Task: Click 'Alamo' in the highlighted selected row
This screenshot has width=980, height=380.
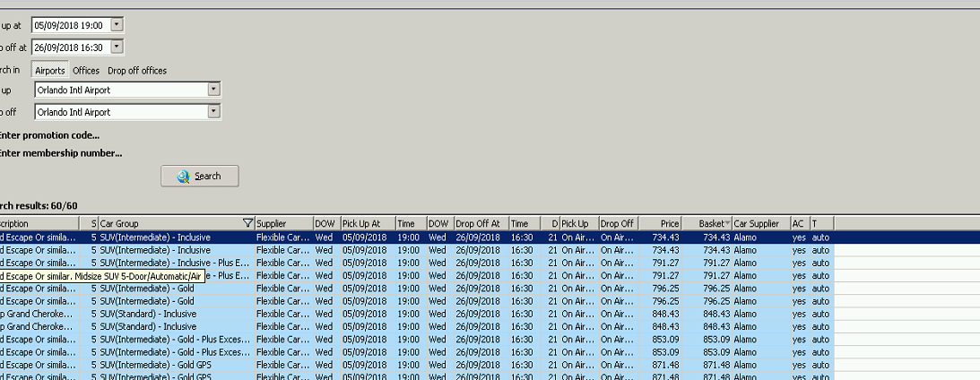Action: [745, 237]
